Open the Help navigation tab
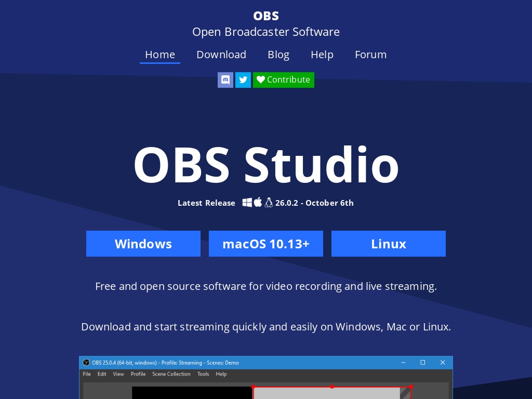The image size is (532, 399). [x=322, y=55]
